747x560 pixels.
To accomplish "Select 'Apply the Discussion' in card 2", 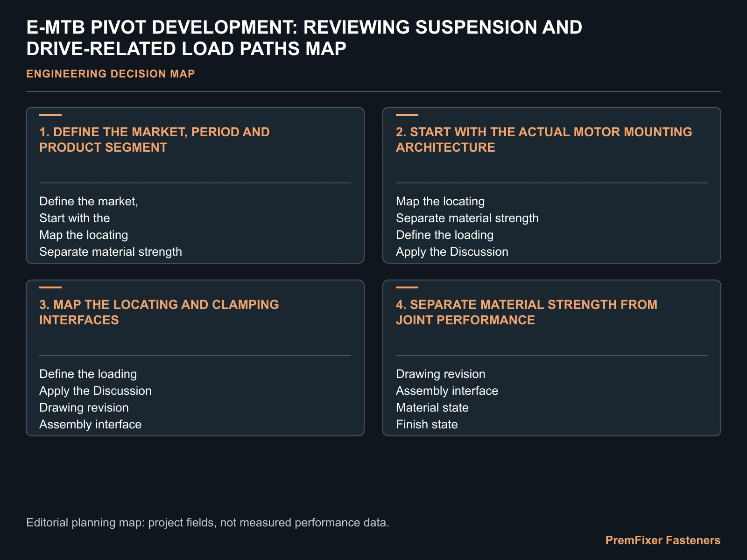I will [452, 252].
